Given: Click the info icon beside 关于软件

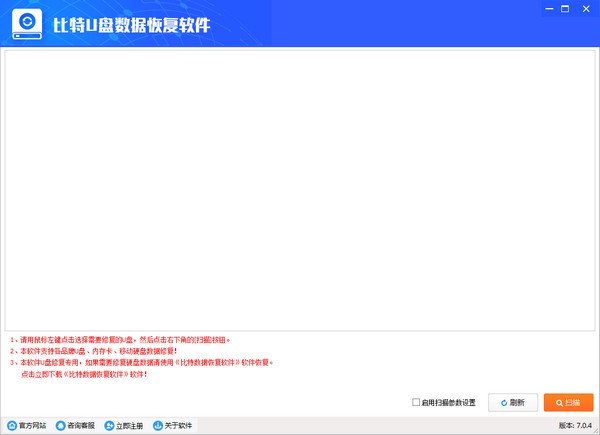Looking at the screenshot, I should [x=158, y=425].
